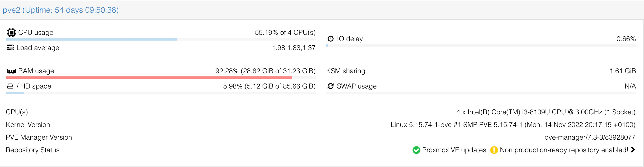Click the HD space usage bar
The height and width of the screenshot is (167, 644).
coord(160,93)
